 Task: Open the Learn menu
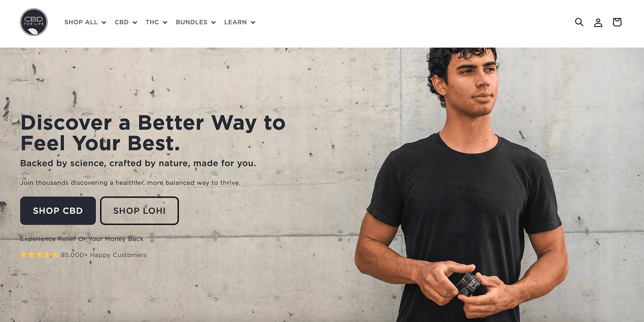click(240, 22)
